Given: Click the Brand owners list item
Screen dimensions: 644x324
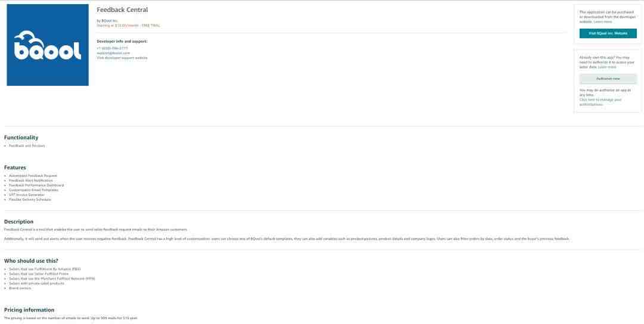Looking at the screenshot, I should click(20, 288).
